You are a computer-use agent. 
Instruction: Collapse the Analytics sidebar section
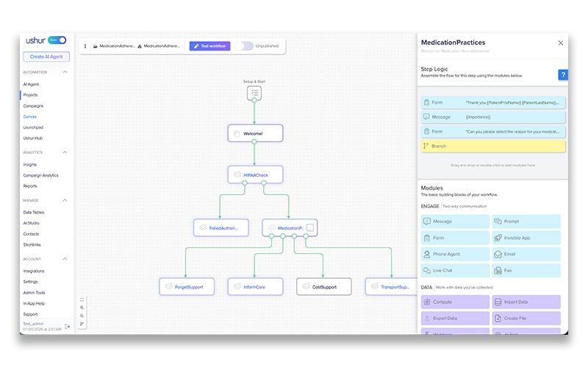(65, 152)
